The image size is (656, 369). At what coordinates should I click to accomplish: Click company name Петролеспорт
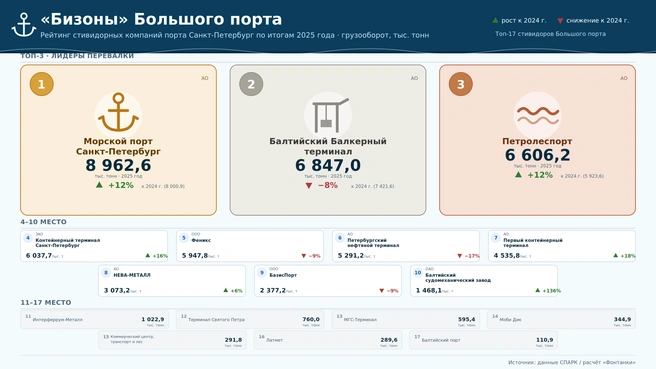(537, 141)
